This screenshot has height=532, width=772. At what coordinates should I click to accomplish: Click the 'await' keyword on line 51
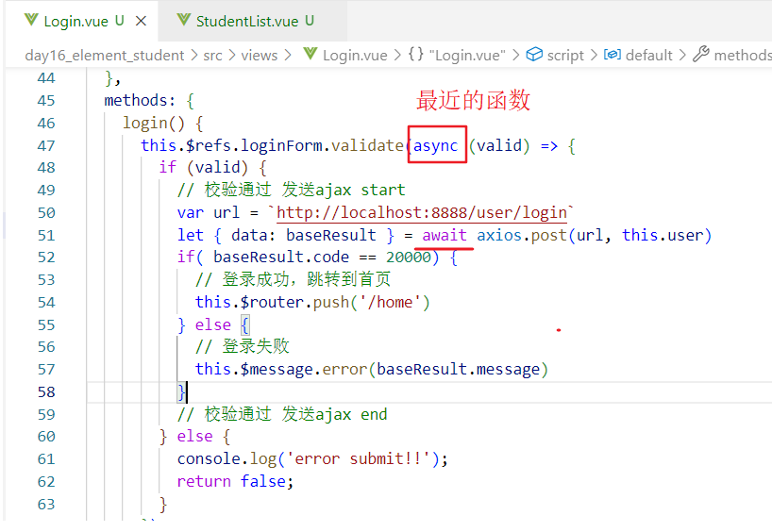445,235
